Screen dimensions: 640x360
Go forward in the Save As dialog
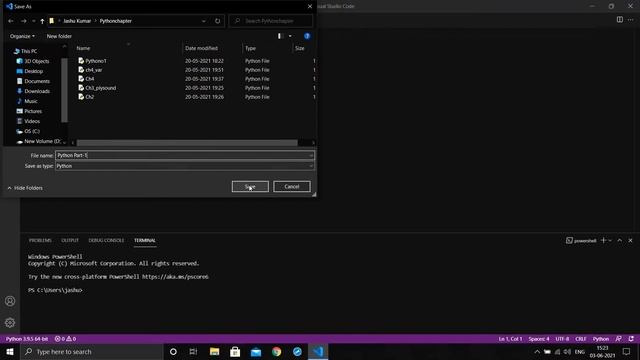click(24, 21)
